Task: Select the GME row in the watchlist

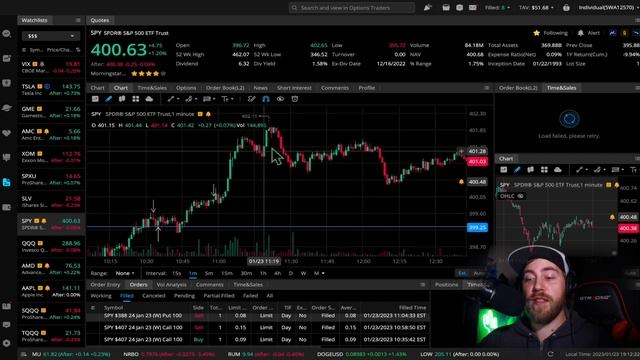Action: click(x=51, y=112)
